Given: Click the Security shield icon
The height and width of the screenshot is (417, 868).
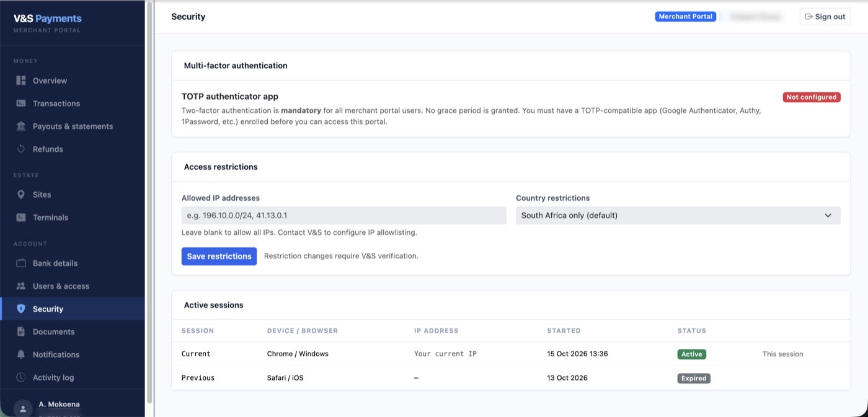Looking at the screenshot, I should coord(21,309).
